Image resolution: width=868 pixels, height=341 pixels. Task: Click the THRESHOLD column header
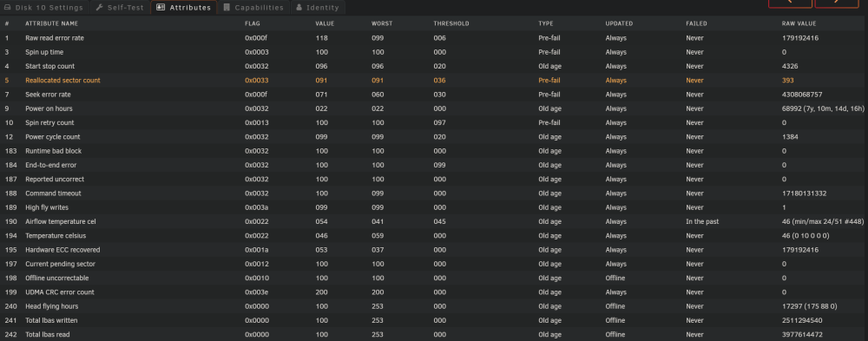pos(451,23)
